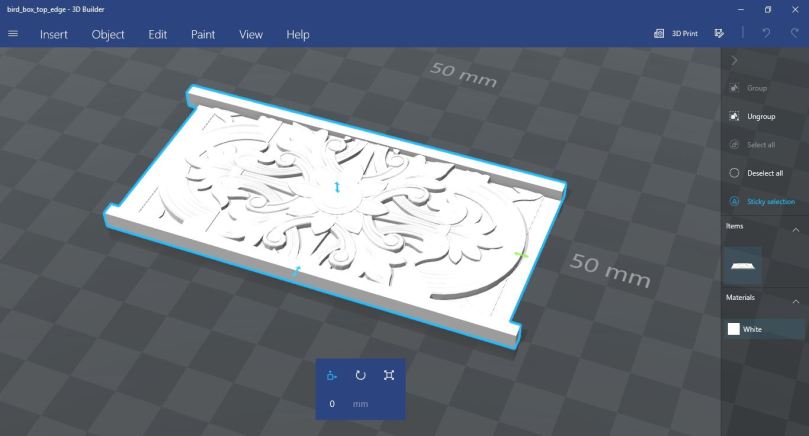Click the mm unit label
This screenshot has width=809, height=436.
(360, 404)
